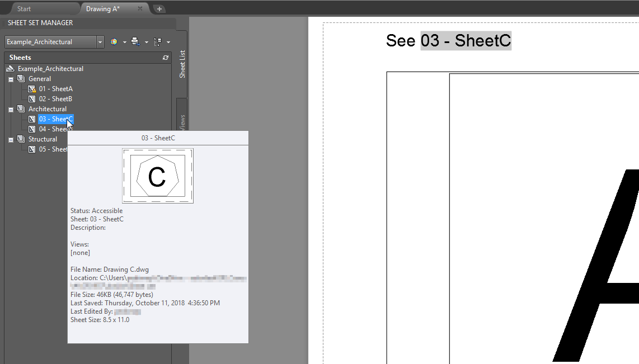Open the Start tab
This screenshot has height=364, width=639.
[24, 8]
